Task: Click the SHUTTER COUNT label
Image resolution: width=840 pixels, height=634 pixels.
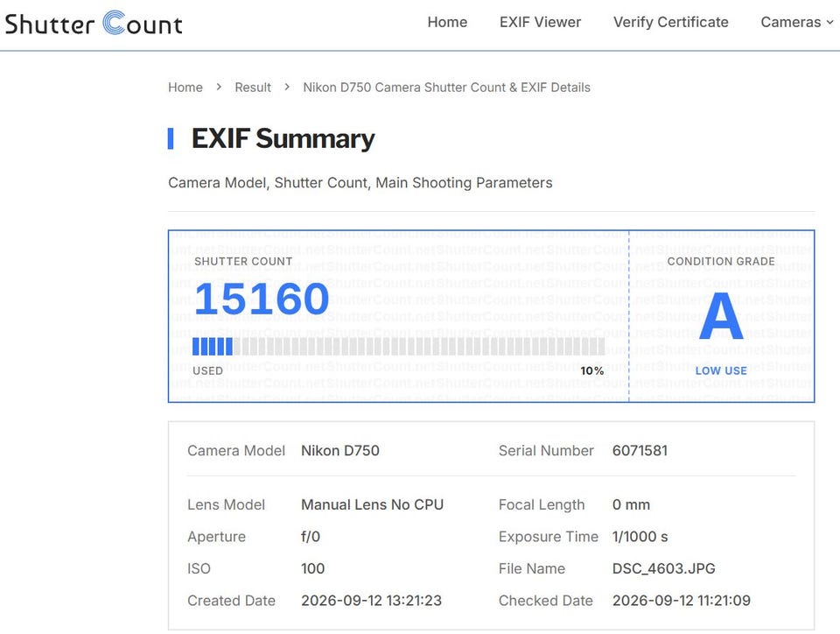Action: point(243,262)
